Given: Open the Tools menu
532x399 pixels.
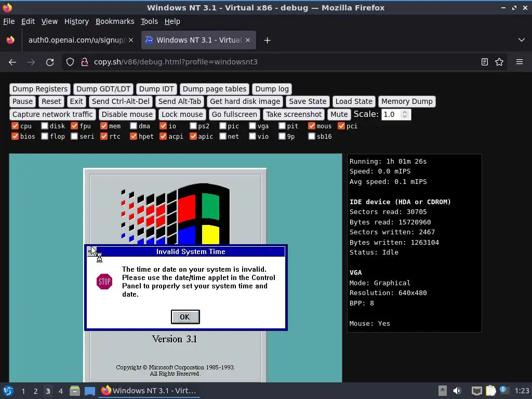Looking at the screenshot, I should (x=149, y=21).
